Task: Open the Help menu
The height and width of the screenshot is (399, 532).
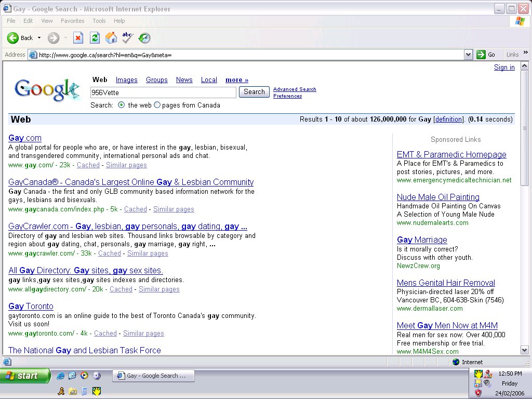Action: click(119, 21)
